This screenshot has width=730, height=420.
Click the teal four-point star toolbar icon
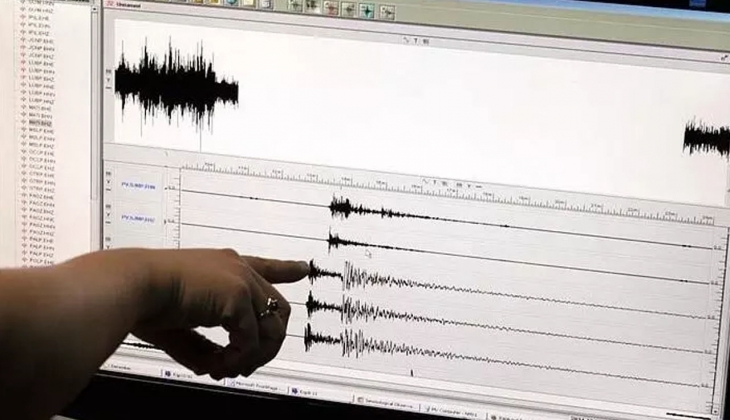point(366,10)
